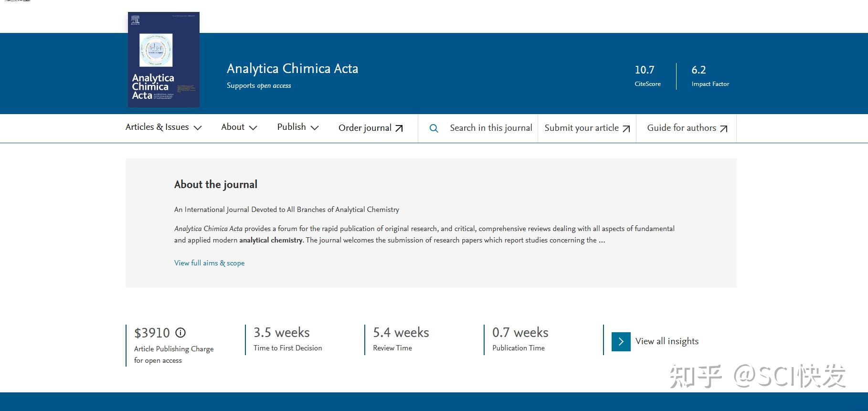Click the Analytica Chimica Acta journal cover thumbnail
Image resolution: width=868 pixels, height=411 pixels.
[x=164, y=60]
